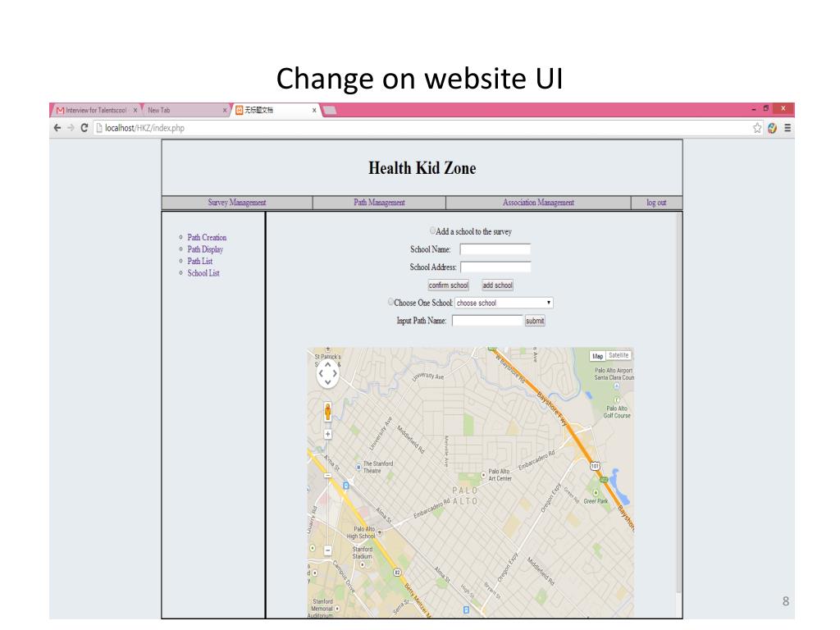Click the map zoom slider handle

328,475
